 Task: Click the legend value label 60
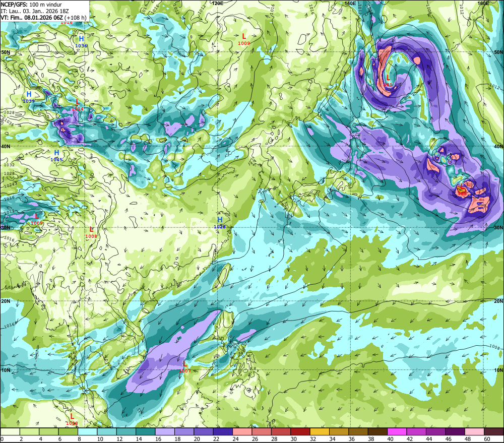(x=487, y=439)
